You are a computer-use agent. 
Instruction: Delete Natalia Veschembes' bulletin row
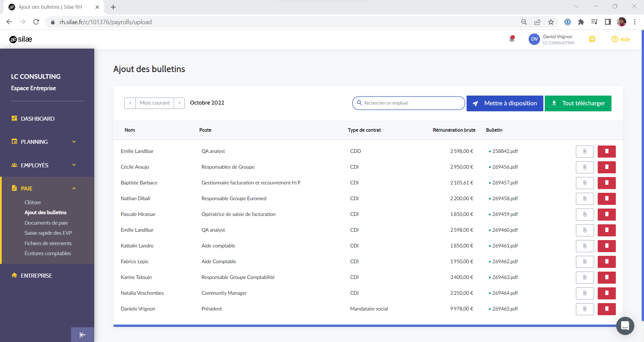(606, 293)
